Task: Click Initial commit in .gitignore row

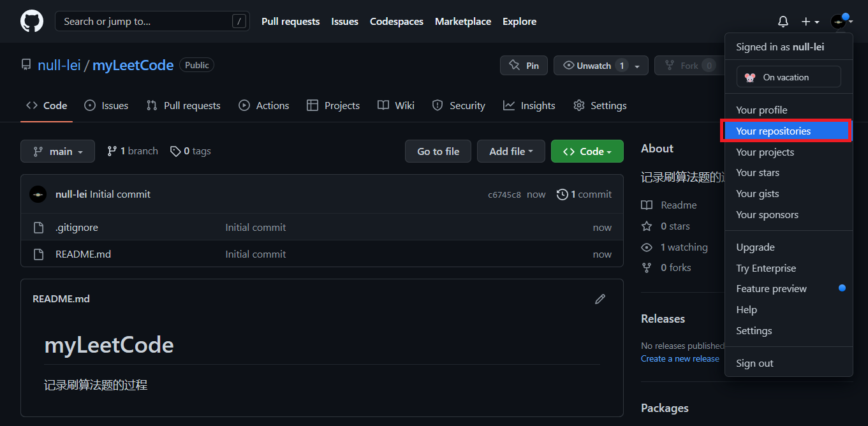Action: coord(256,228)
